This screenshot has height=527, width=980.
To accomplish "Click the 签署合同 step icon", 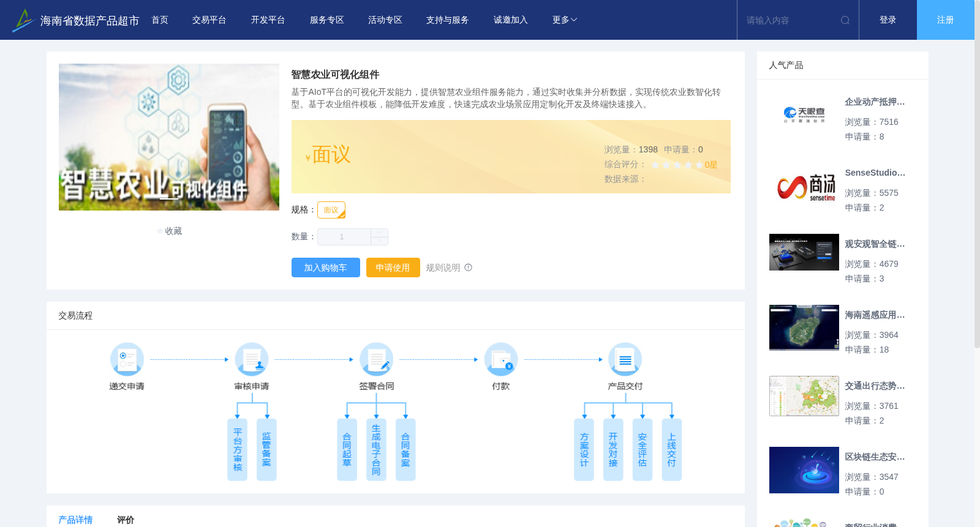I will (377, 359).
